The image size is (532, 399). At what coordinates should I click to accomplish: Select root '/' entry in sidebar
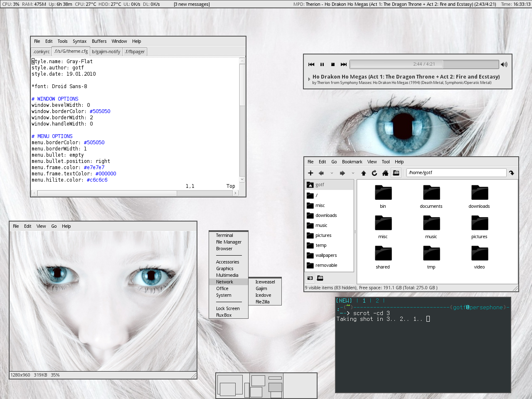(x=329, y=195)
